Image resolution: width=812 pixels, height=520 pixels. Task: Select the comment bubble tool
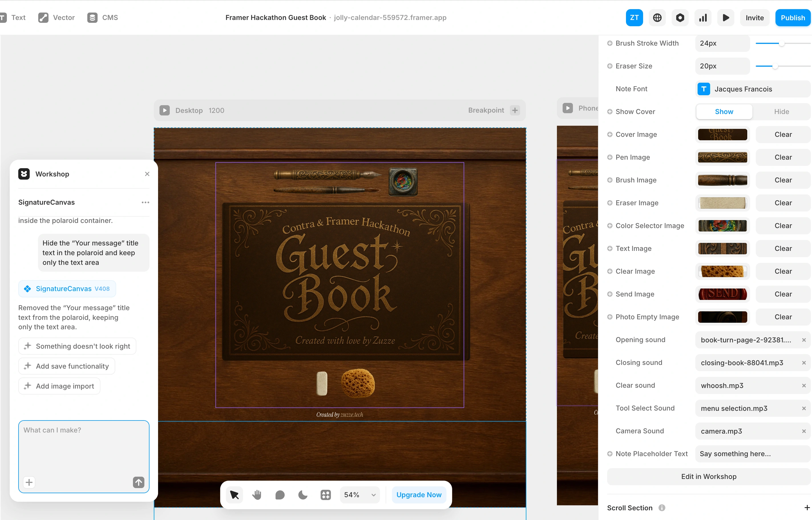280,495
